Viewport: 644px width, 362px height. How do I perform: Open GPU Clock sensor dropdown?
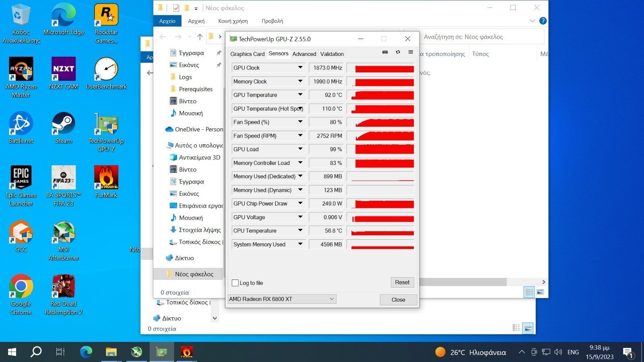[x=300, y=68]
